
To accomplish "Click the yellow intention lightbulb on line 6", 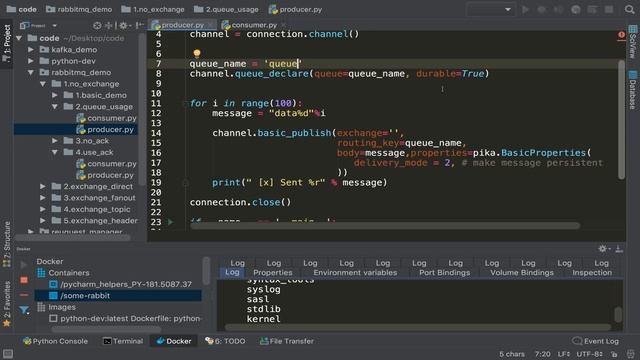I will [x=197, y=53].
